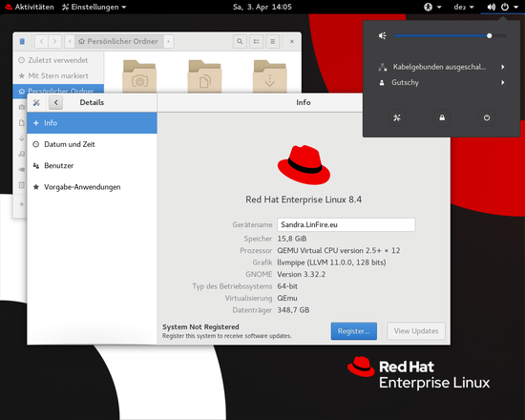Go back with the Details back arrow

[x=56, y=102]
